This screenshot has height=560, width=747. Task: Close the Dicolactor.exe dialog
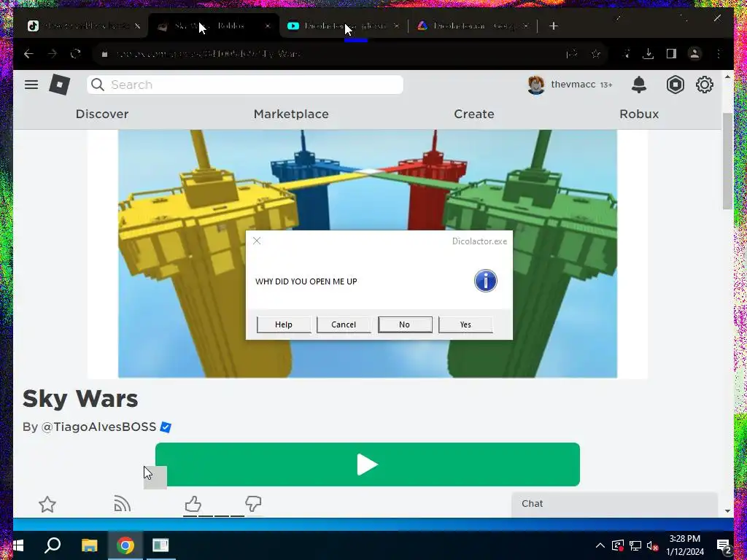point(257,241)
